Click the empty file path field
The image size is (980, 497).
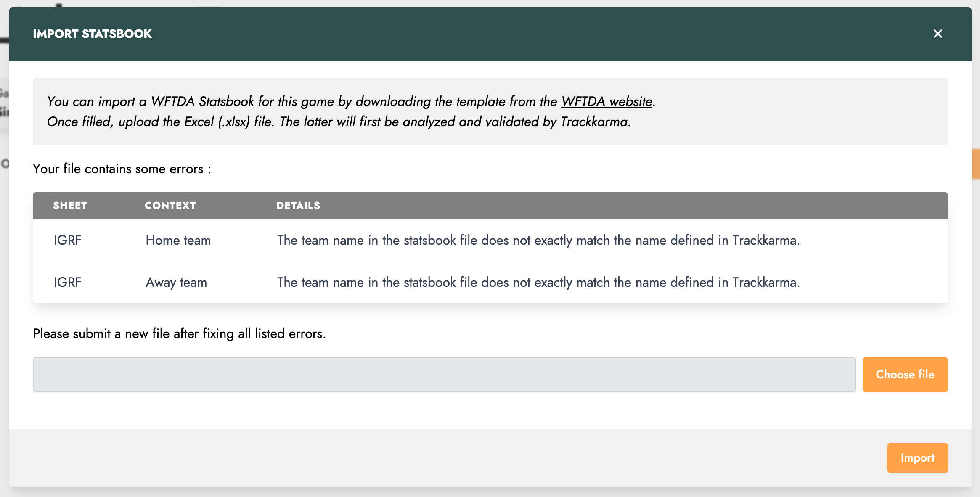tap(444, 374)
